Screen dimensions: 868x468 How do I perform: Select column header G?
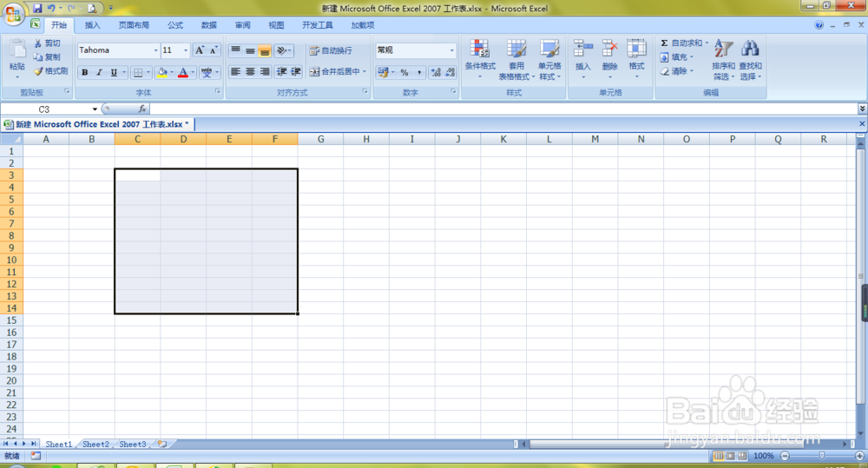320,139
